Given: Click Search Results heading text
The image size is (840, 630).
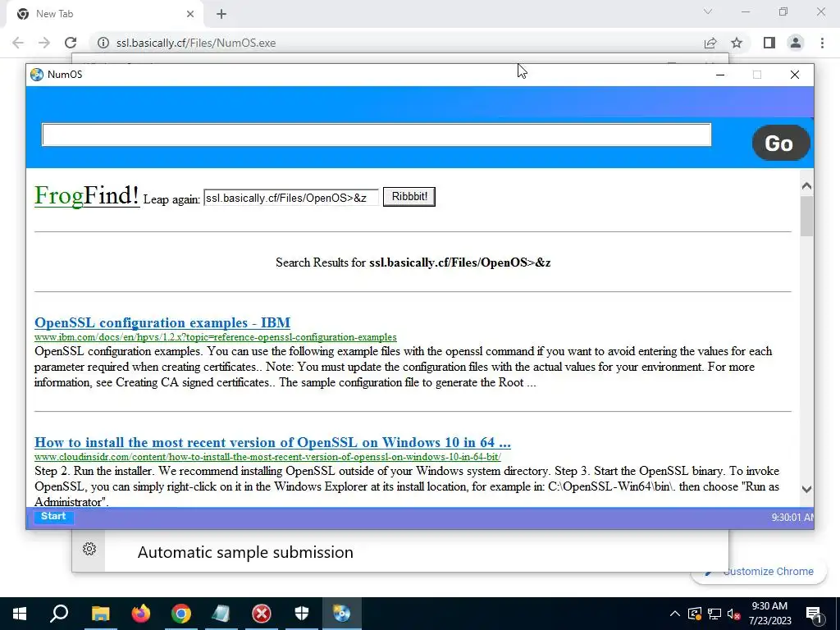Looking at the screenshot, I should pyautogui.click(x=413, y=262).
